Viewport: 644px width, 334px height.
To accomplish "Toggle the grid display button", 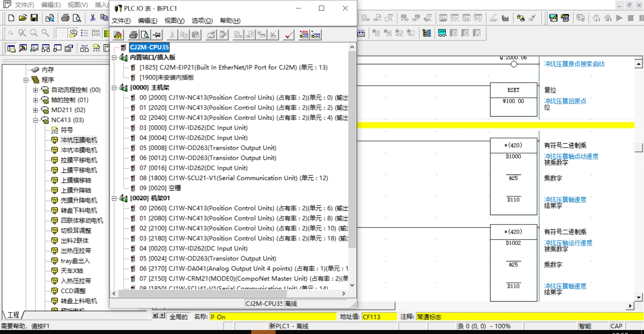I will point(61,33).
